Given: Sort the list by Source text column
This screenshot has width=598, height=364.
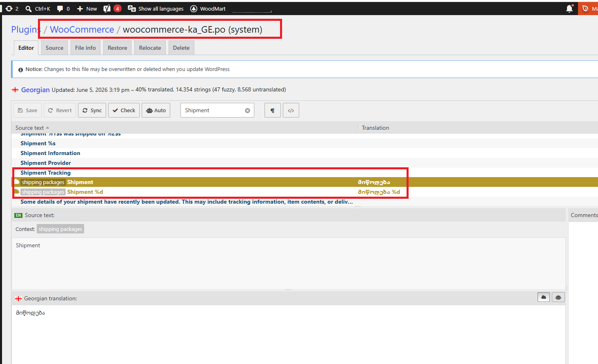Looking at the screenshot, I should 32,128.
